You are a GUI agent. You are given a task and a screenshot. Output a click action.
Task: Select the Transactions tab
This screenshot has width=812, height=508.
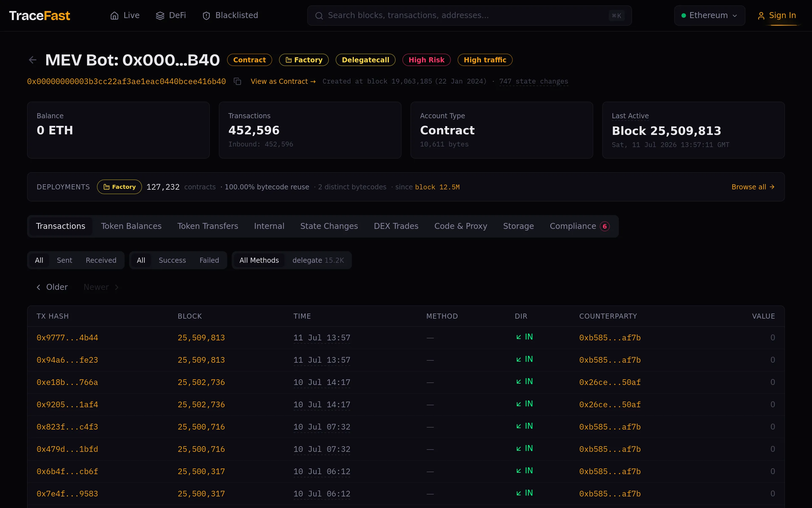[61, 226]
